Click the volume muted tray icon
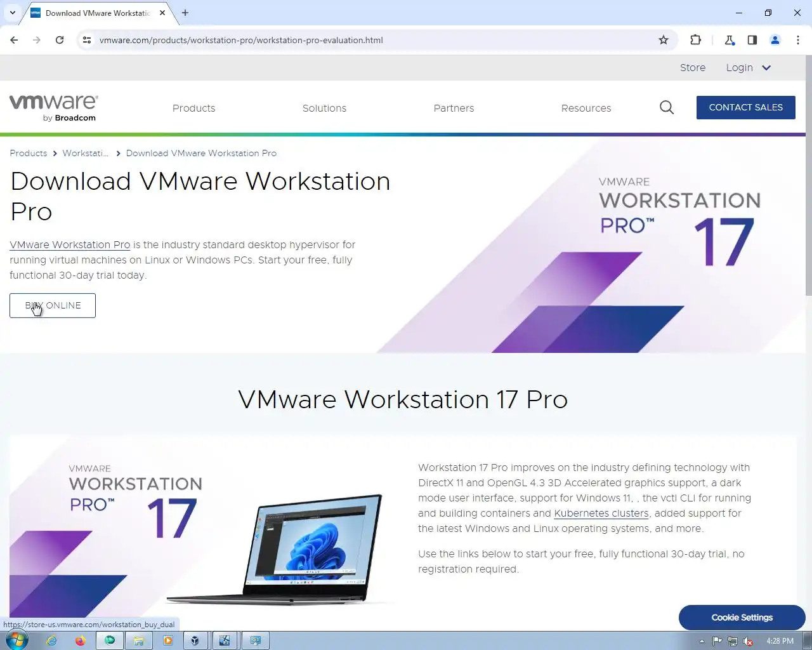This screenshot has height=650, width=812. (749, 641)
